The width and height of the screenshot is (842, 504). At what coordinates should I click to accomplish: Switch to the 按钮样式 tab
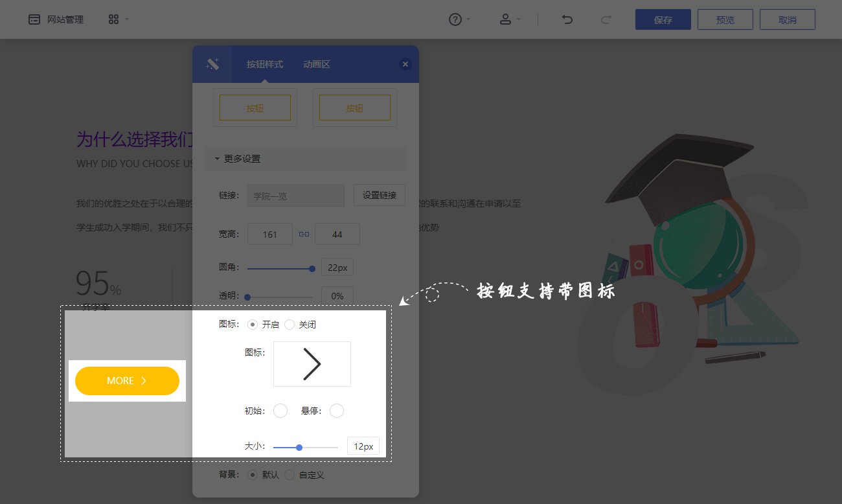click(265, 64)
